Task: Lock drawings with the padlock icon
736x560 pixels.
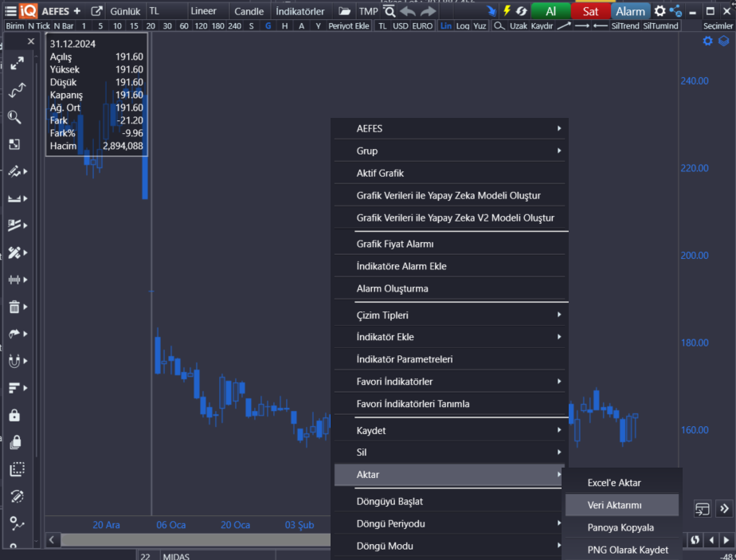Action: [x=14, y=416]
